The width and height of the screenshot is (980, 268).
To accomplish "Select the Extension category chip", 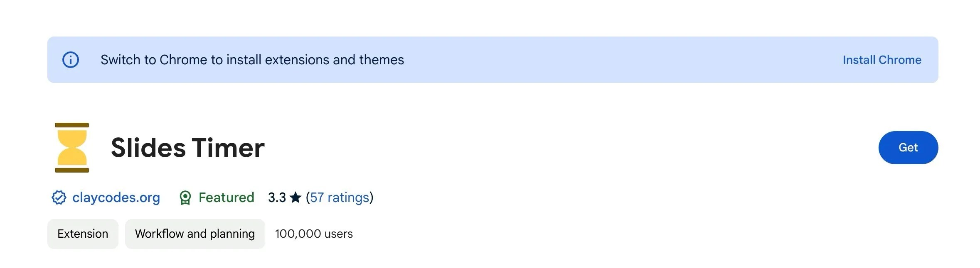I will [82, 234].
